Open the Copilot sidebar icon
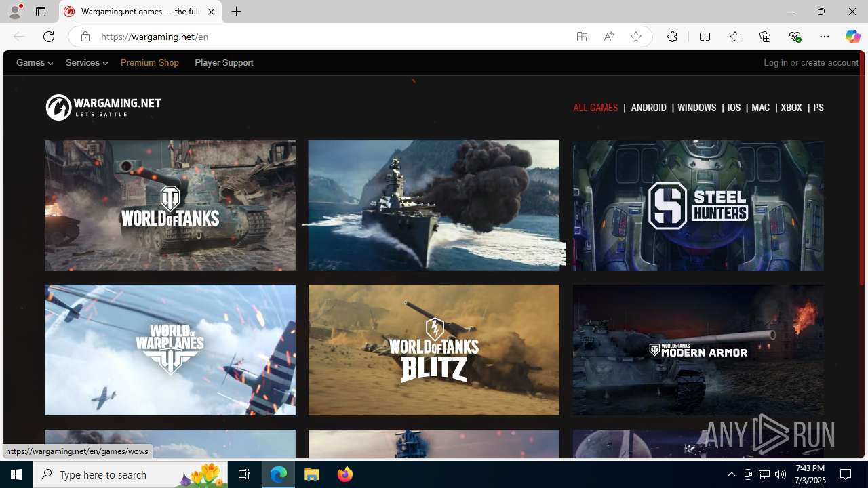This screenshot has height=488, width=868. point(852,37)
